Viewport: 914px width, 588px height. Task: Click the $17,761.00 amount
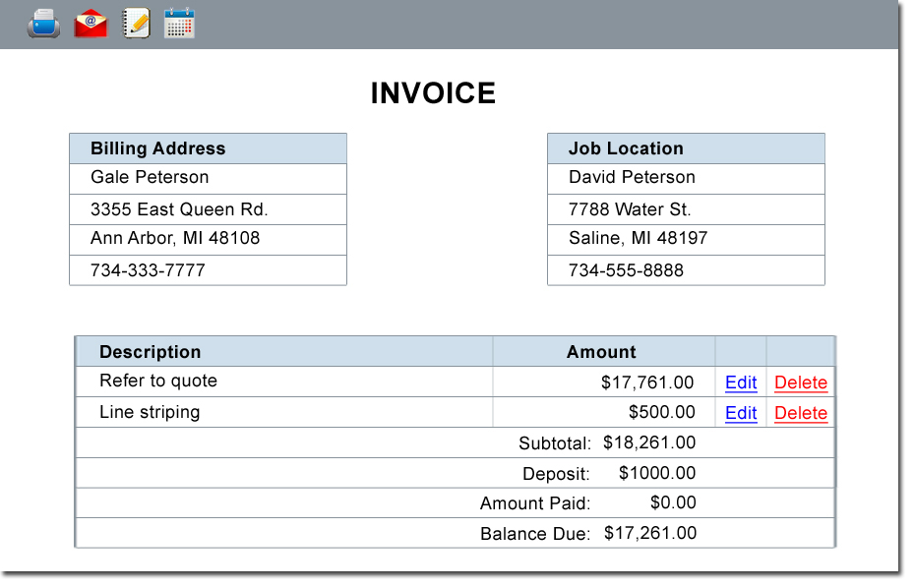coord(647,382)
